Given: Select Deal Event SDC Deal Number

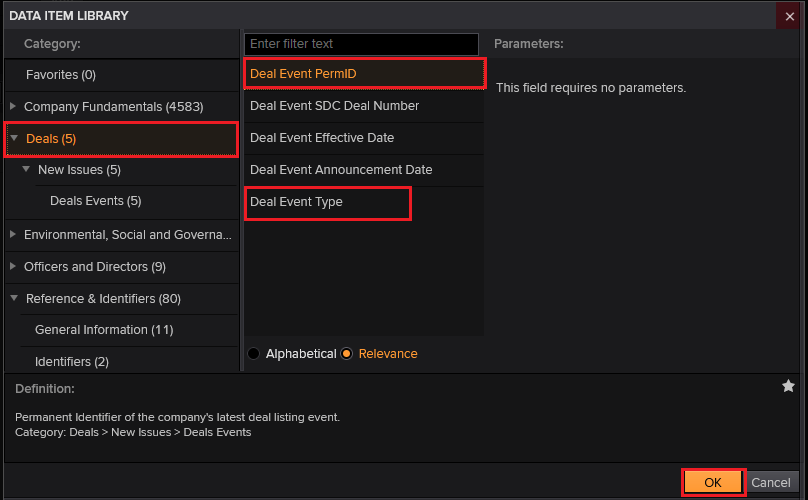Looking at the screenshot, I should tap(334, 106).
